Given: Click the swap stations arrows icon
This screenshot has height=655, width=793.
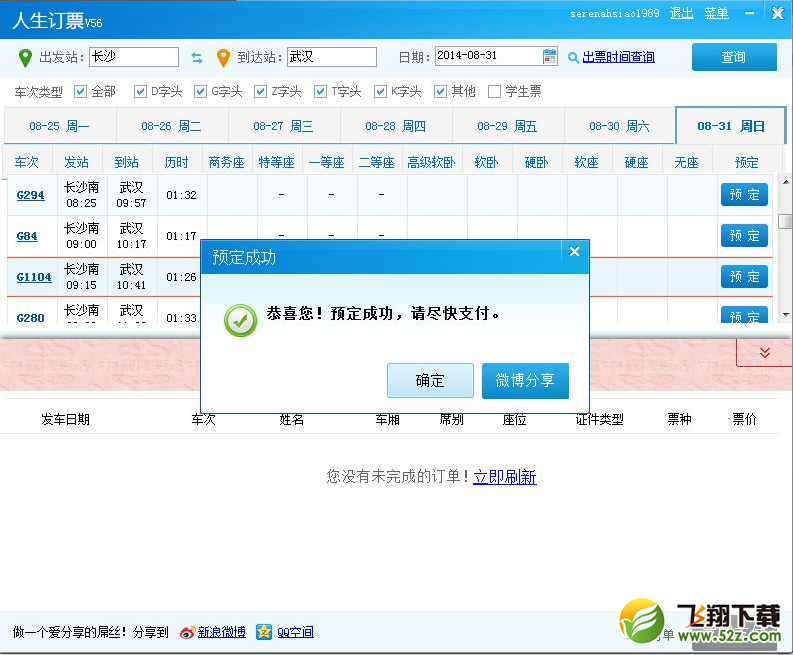Looking at the screenshot, I should click(197, 58).
